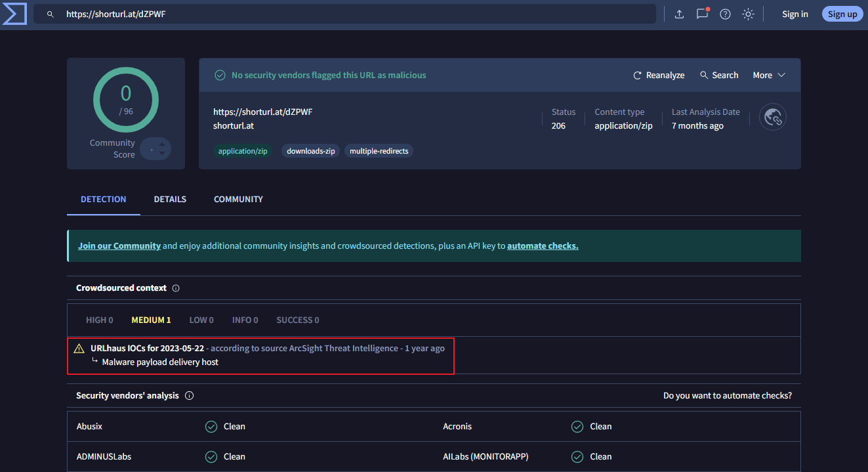Click Malware payload delivery host text
The height and width of the screenshot is (472, 868).
point(160,362)
